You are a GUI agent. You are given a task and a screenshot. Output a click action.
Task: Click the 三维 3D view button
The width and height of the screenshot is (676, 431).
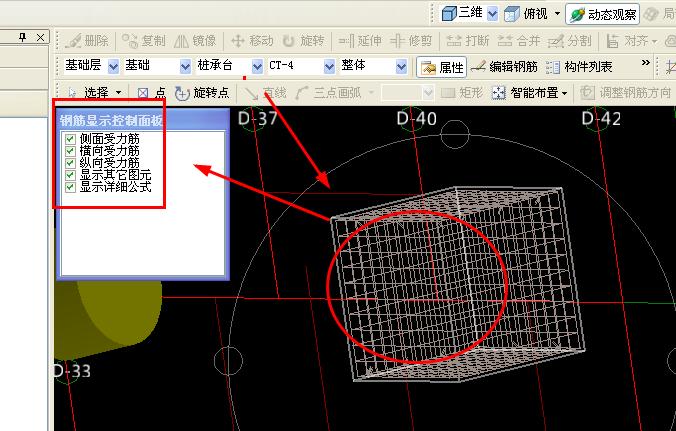coord(462,13)
